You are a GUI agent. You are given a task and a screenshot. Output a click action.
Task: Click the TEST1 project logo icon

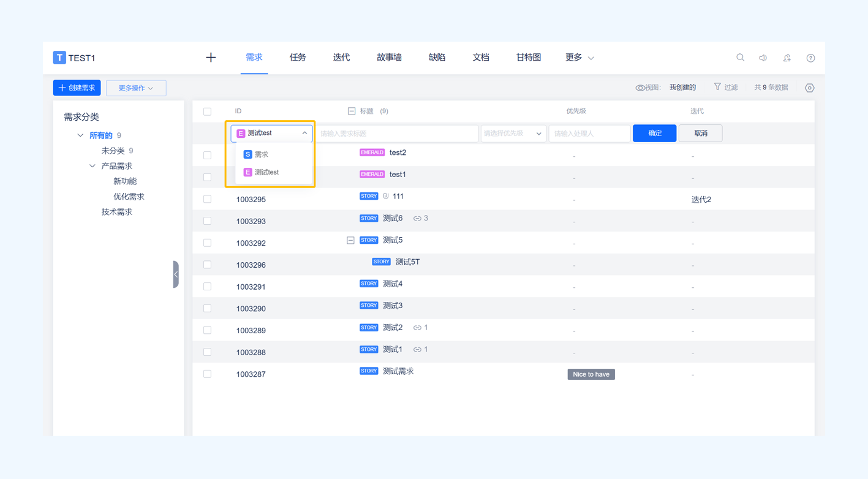[x=59, y=58]
